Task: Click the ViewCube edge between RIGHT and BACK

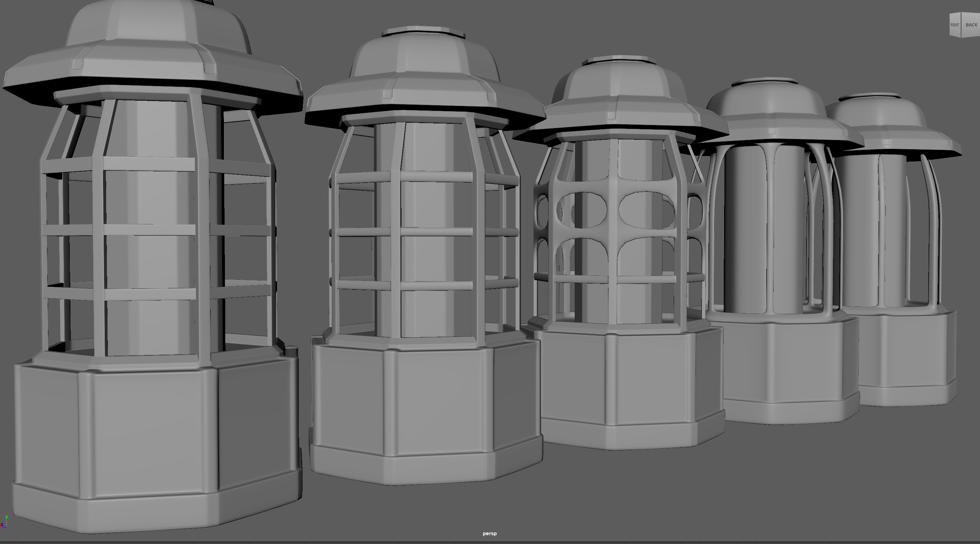Action: (x=961, y=25)
